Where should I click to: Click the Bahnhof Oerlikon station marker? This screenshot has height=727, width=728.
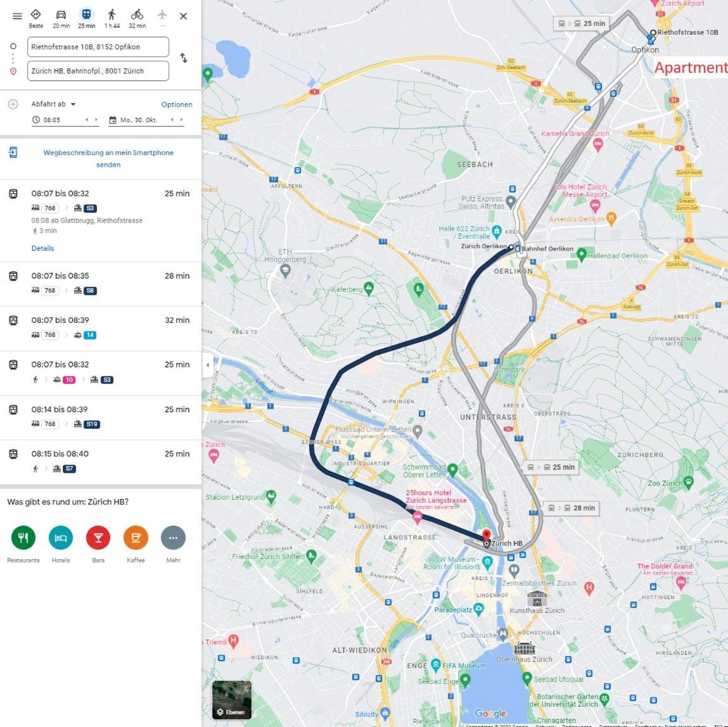[518, 249]
